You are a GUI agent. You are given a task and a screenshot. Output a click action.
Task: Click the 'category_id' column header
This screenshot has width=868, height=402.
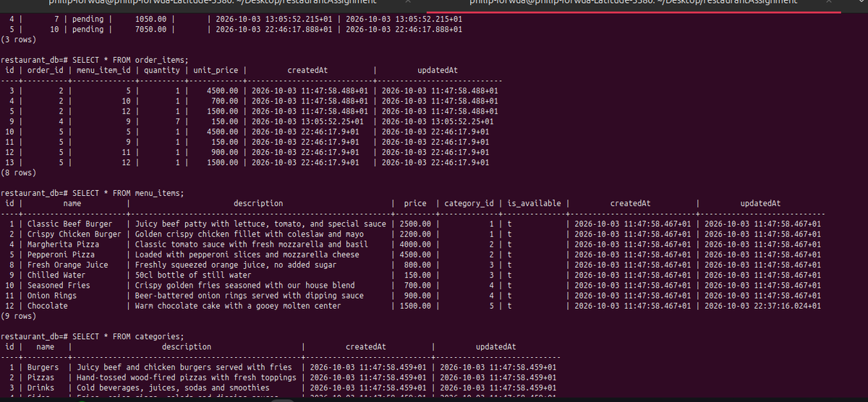click(469, 204)
